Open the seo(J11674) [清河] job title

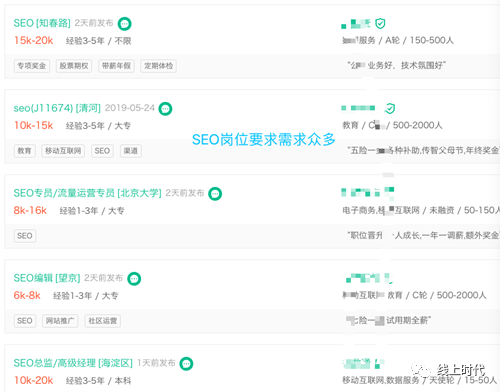[57, 108]
